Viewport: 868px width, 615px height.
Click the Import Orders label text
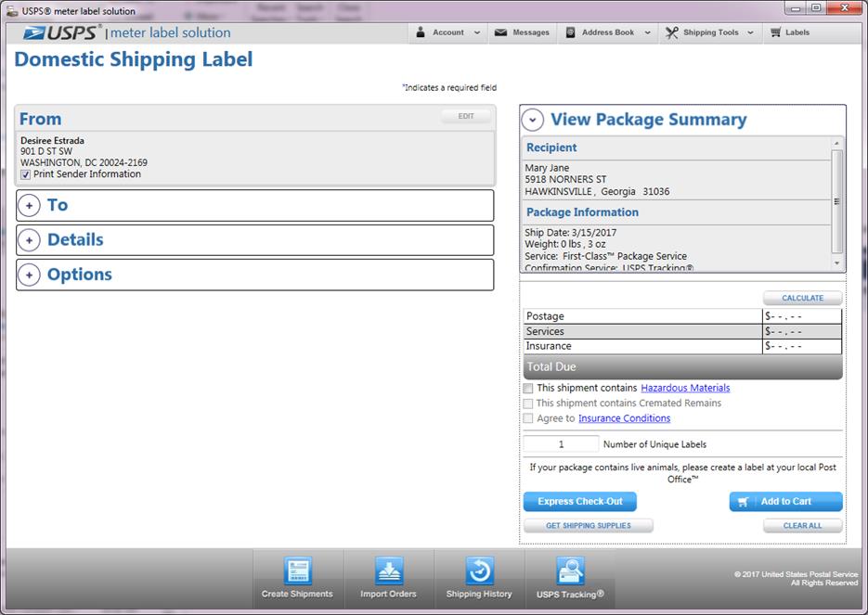388,594
